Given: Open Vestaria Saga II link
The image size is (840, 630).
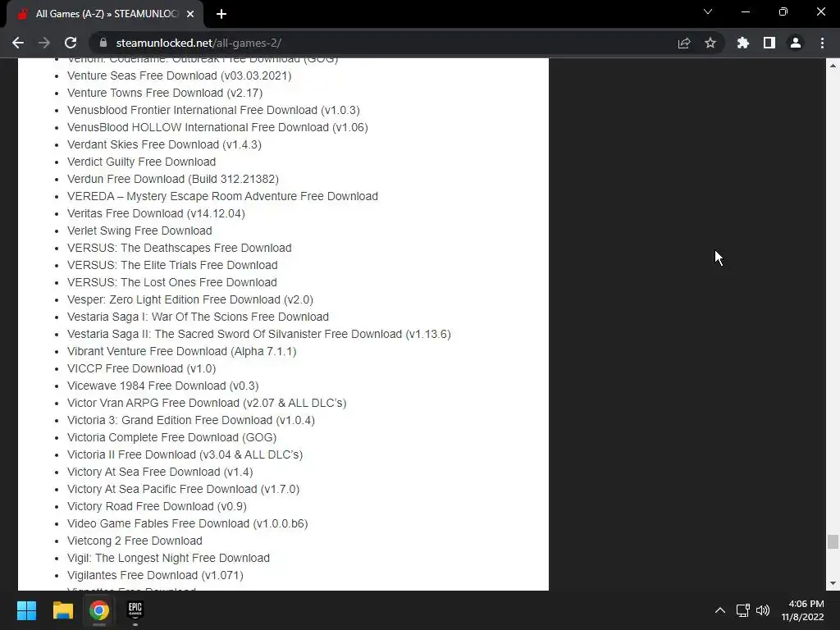Looking at the screenshot, I should pyautogui.click(x=258, y=334).
